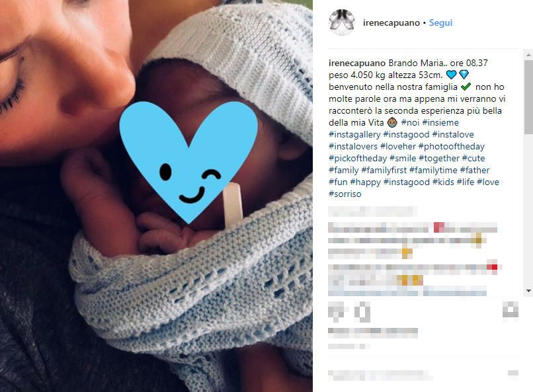Open the #sorriso hashtag
The width and height of the screenshot is (533, 392).
coord(345,194)
